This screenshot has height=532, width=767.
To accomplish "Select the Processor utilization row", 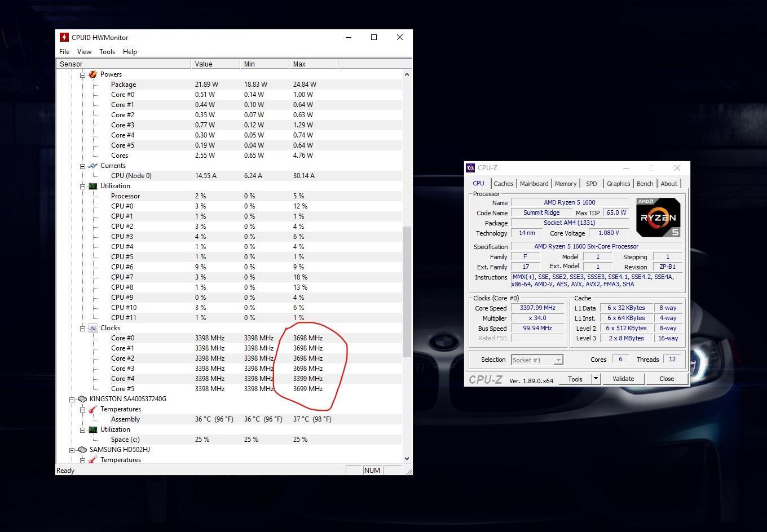I will point(255,196).
